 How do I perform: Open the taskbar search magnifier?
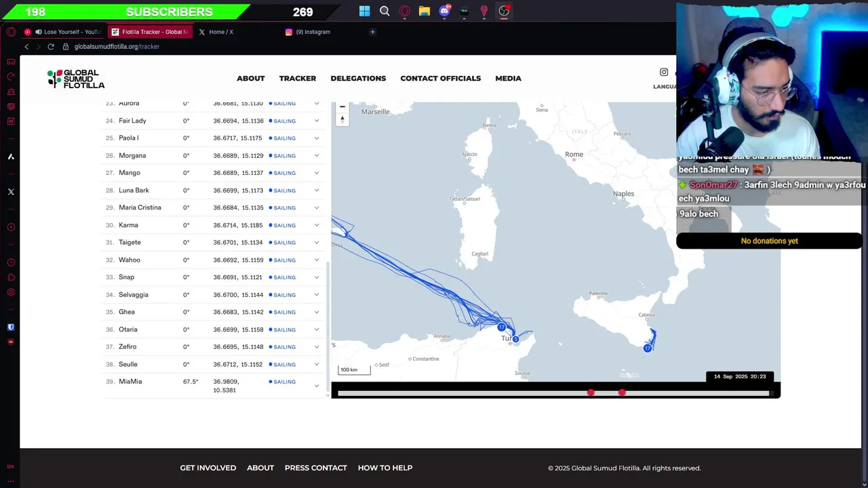[x=384, y=11]
